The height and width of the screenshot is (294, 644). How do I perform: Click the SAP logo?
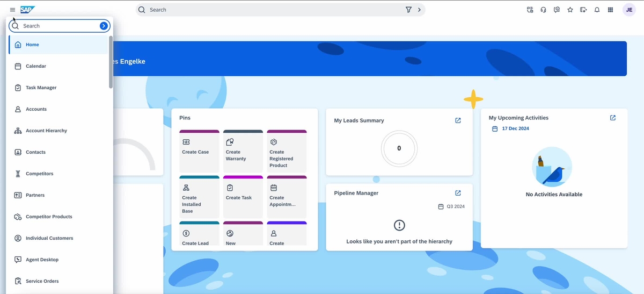(27, 10)
